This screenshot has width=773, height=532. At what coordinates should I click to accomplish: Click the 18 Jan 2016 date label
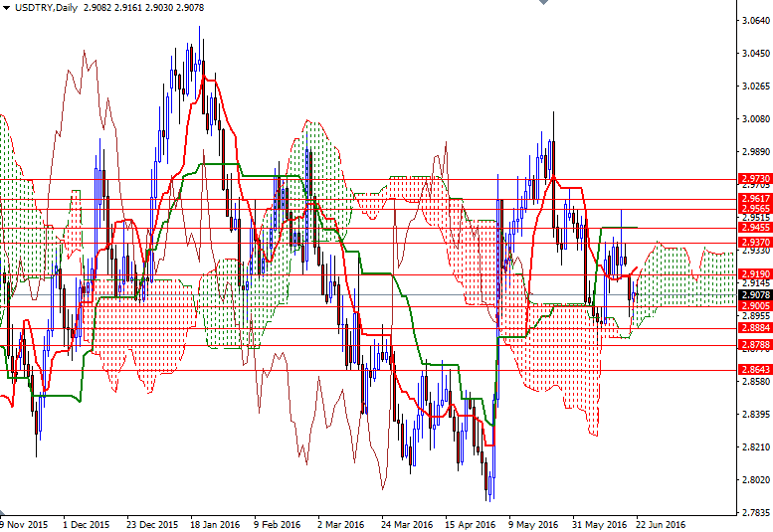(x=215, y=525)
